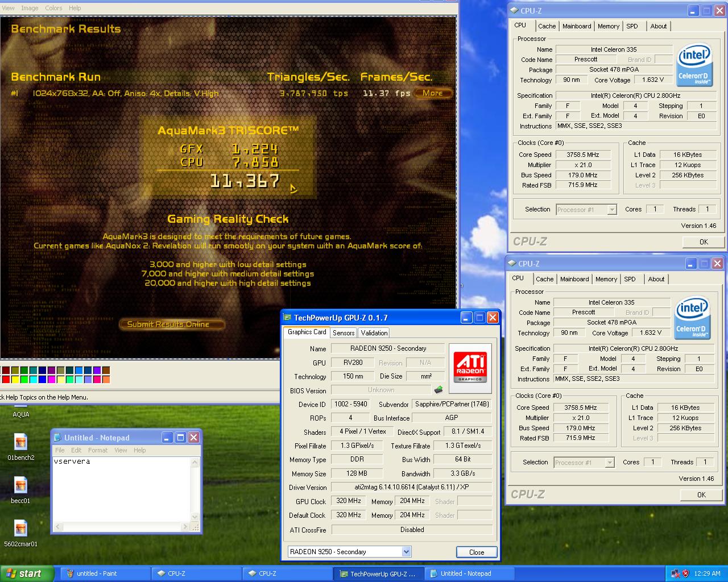Click Notepad scrollbar up arrow

coord(195,463)
